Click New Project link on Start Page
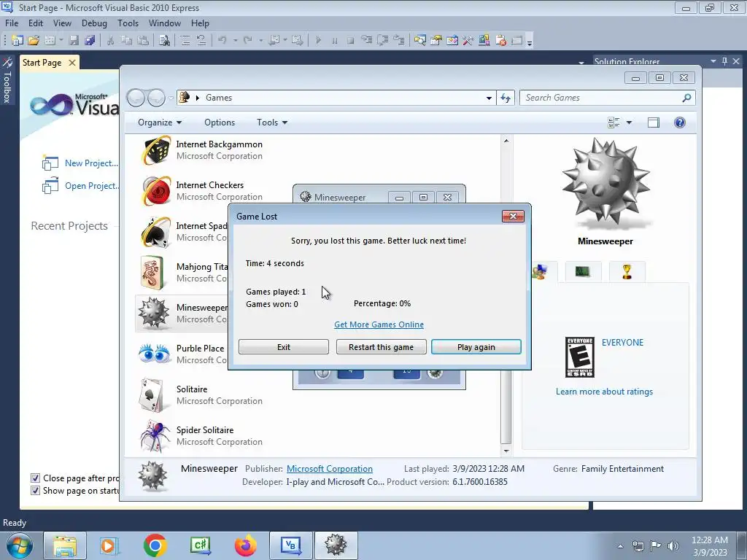The height and width of the screenshot is (560, 747). point(91,163)
